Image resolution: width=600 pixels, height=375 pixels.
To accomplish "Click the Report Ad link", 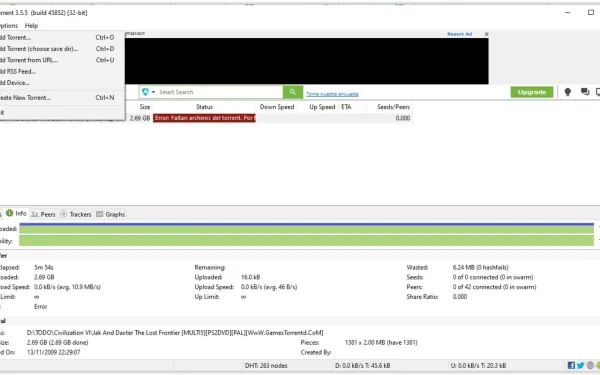I will pyautogui.click(x=459, y=34).
